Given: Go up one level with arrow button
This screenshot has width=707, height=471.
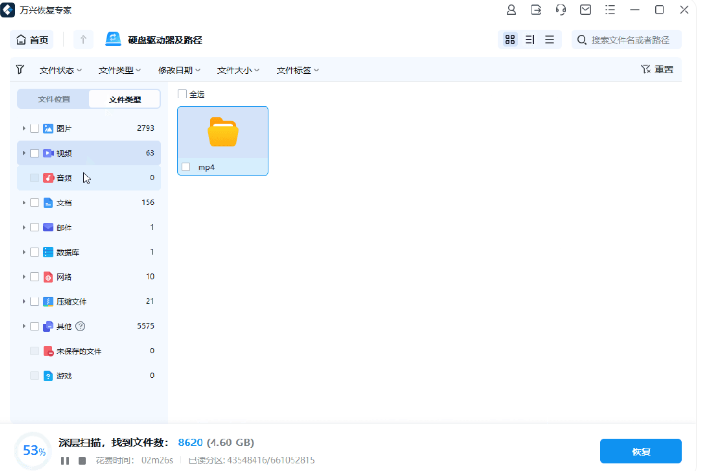Looking at the screenshot, I should coord(83,40).
